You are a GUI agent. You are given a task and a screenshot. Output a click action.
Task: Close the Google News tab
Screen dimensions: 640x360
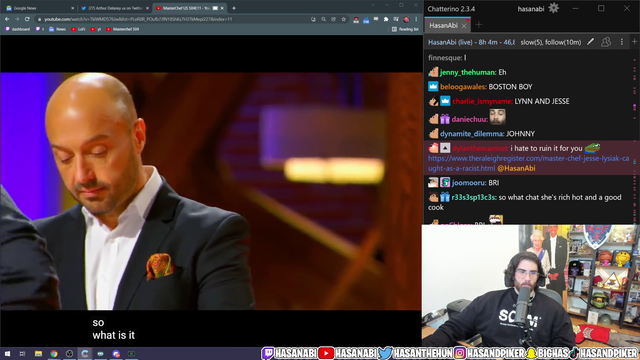click(x=72, y=8)
